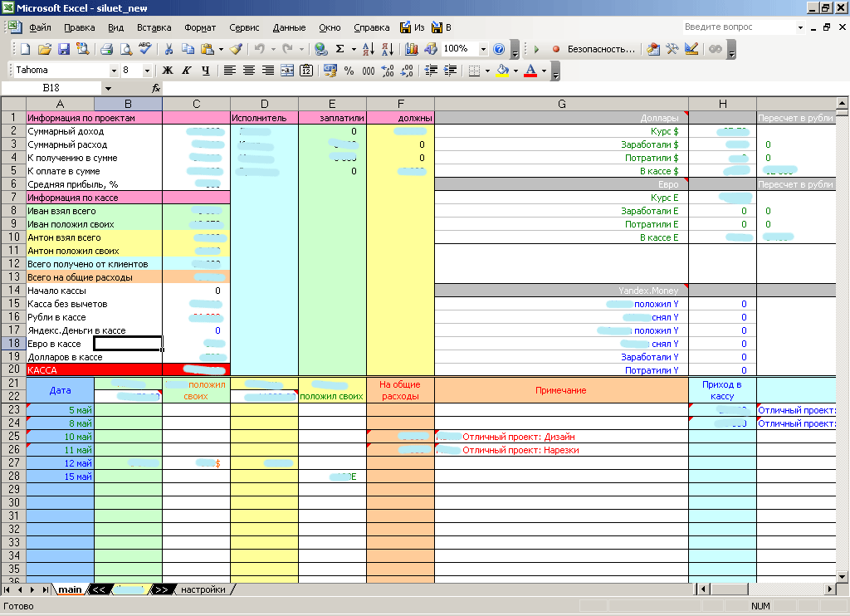Toggle Italic (К) formatting
The height and width of the screenshot is (616, 850).
pos(187,71)
